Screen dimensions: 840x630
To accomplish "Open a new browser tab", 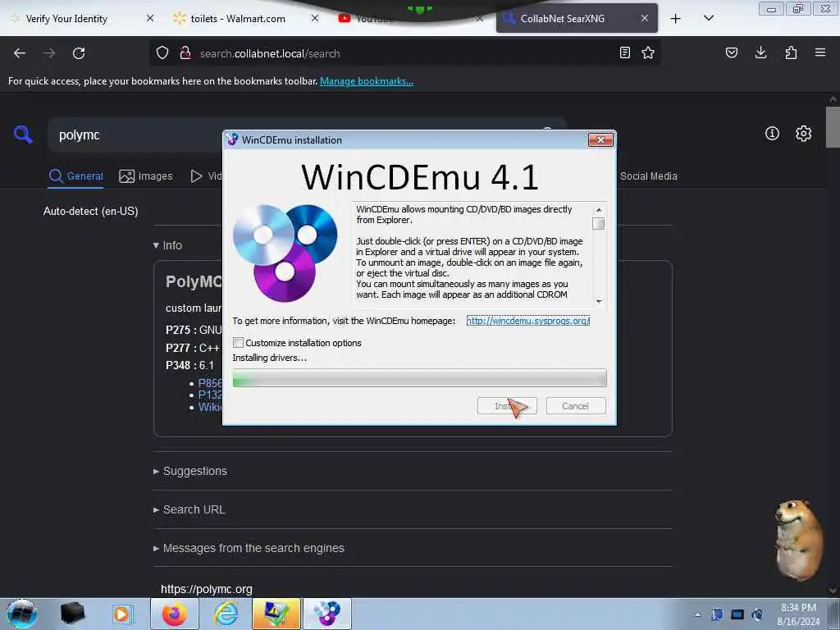I will pos(676,19).
